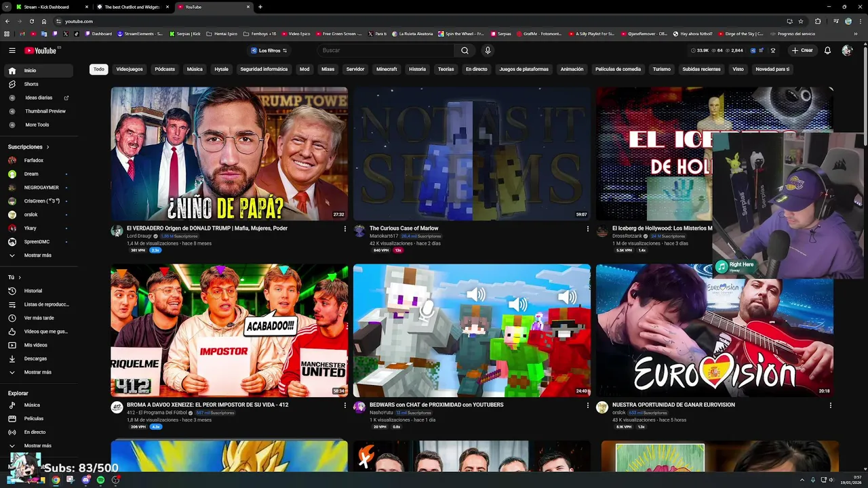Open the SpreenDMC subscription channel
The image size is (868, 488).
pyautogui.click(x=38, y=241)
